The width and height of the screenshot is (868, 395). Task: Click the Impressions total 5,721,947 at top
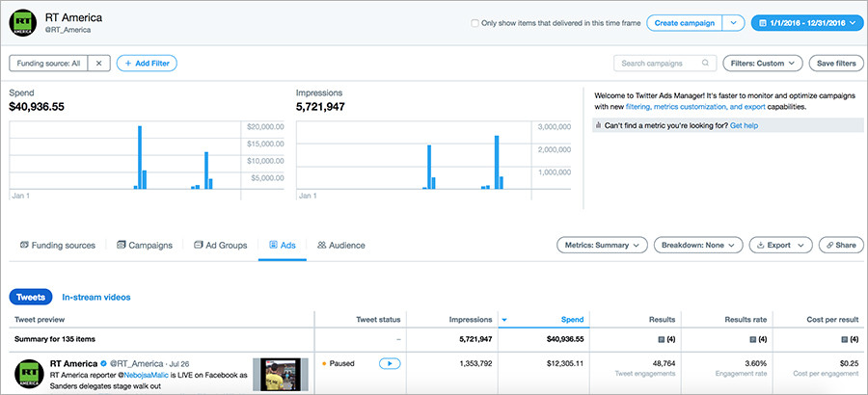pos(320,107)
